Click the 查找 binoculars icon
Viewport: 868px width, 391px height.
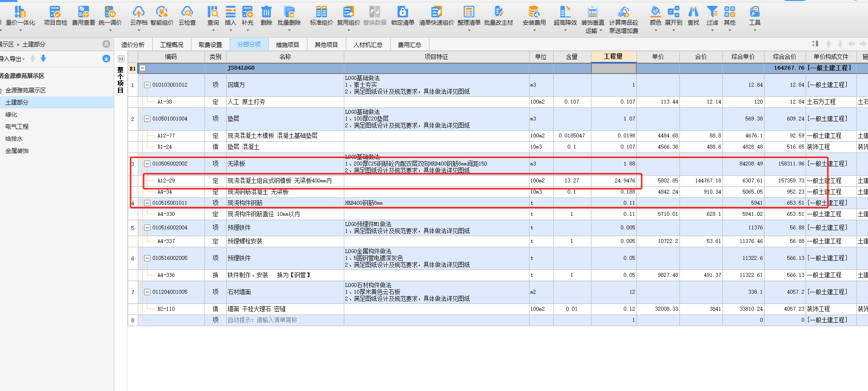coord(693,12)
